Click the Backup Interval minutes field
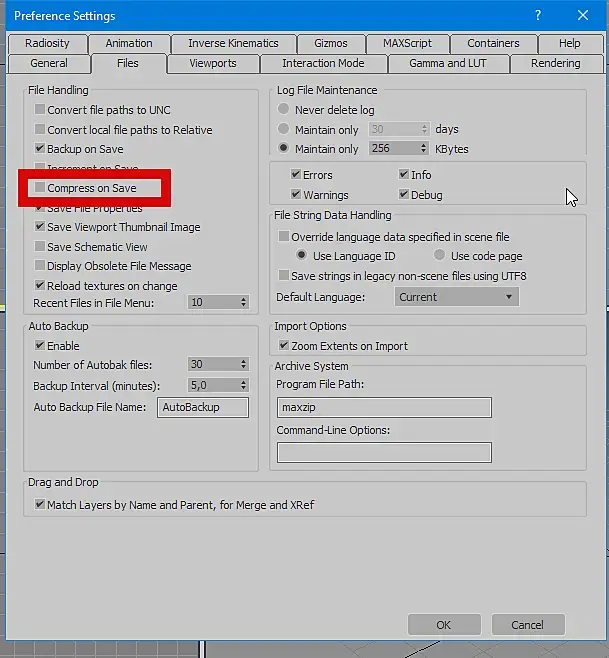This screenshot has width=609, height=658. coord(212,385)
